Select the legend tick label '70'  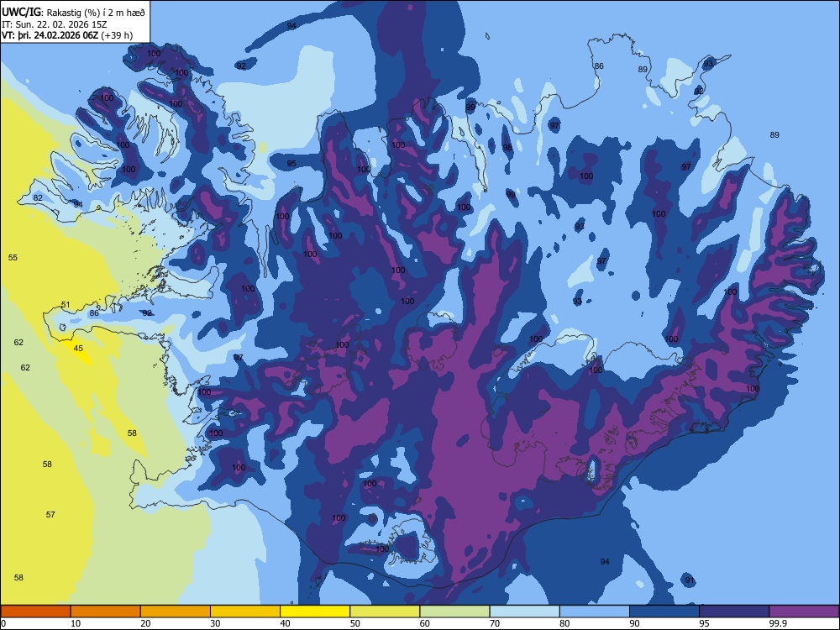pyautogui.click(x=495, y=623)
